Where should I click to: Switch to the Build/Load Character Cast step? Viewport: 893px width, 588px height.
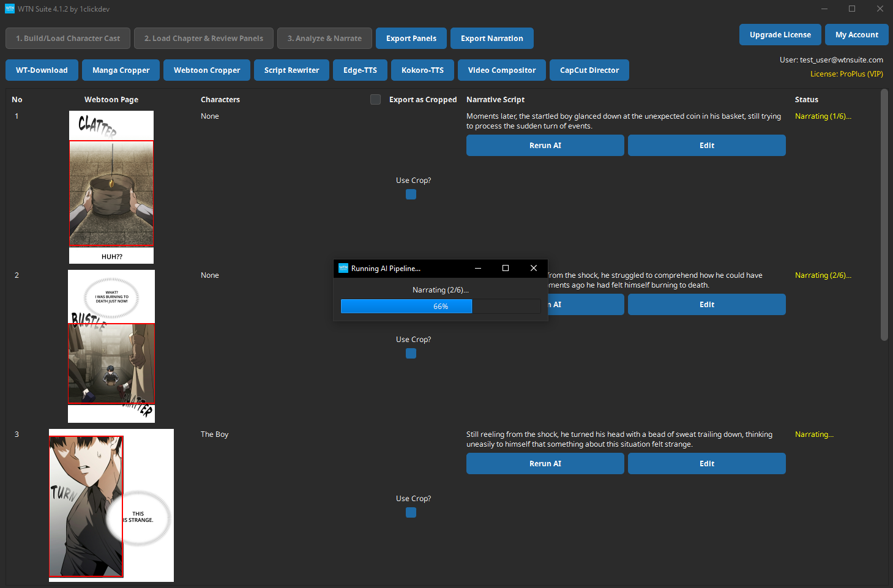(67, 38)
